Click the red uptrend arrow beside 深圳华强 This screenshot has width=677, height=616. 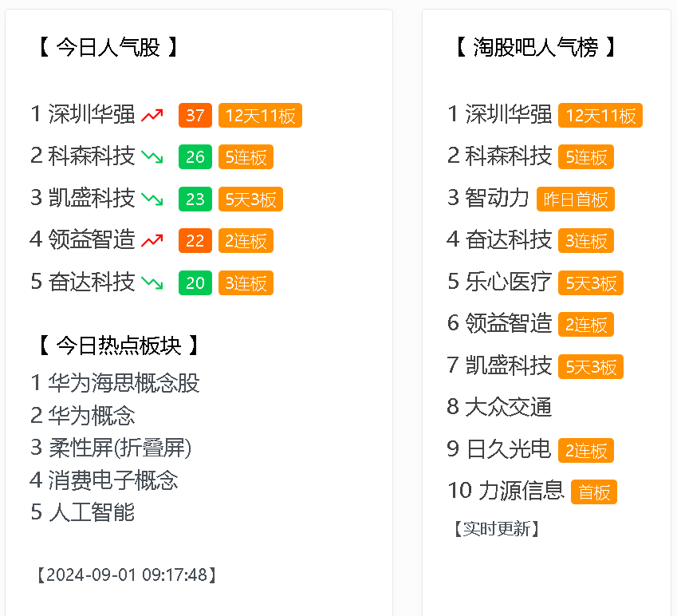pos(152,116)
